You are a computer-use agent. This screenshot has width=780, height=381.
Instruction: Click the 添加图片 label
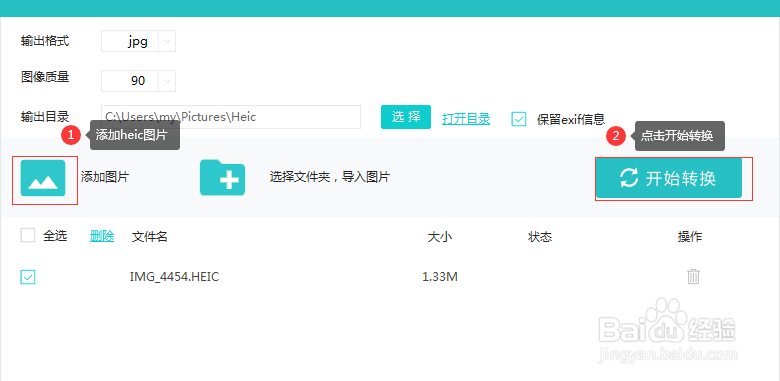coord(105,177)
